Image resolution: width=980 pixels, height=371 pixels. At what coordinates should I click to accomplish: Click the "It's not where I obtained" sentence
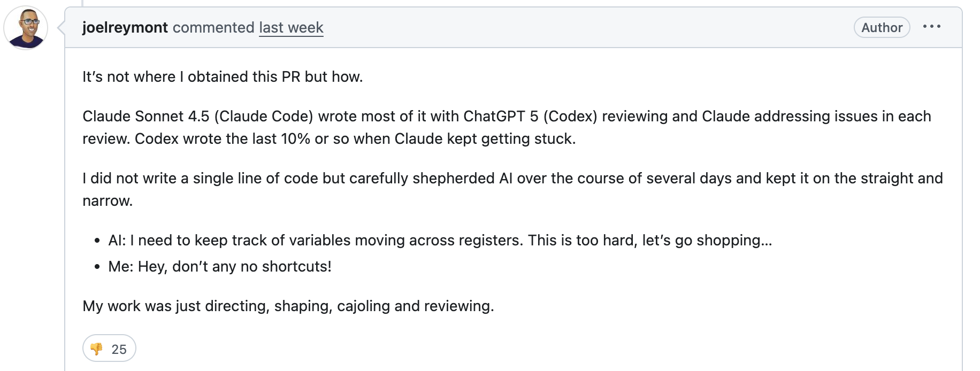click(223, 77)
